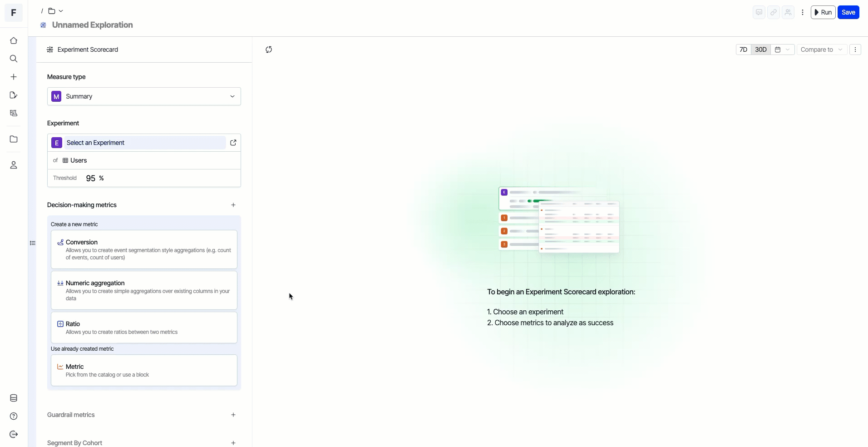Click the Threshold percentage field
868x447 pixels.
(91, 179)
